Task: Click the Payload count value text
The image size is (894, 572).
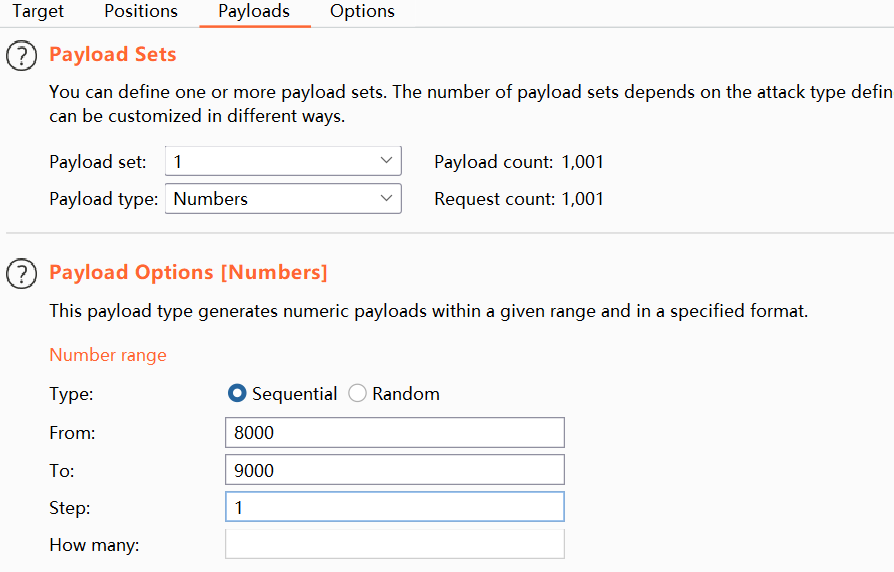Action: coord(582,161)
